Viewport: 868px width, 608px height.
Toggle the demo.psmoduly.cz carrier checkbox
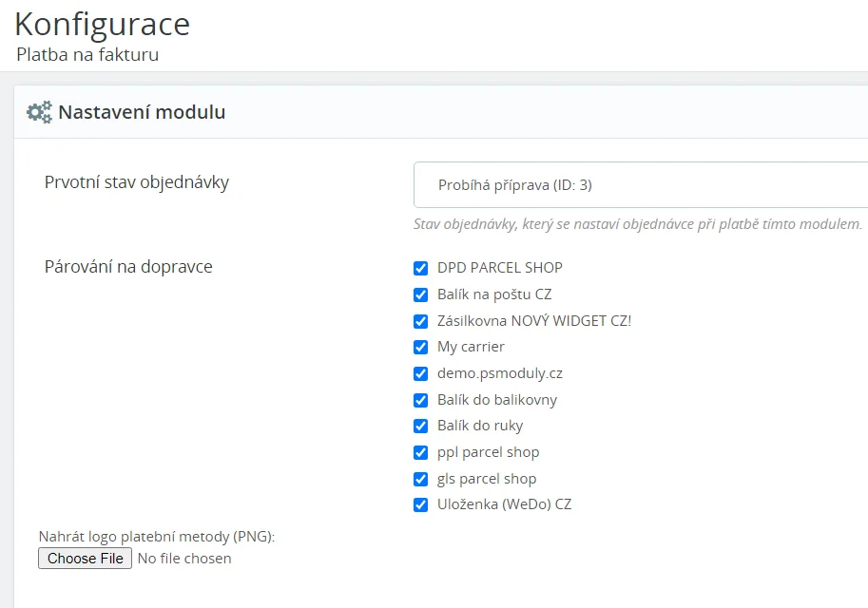point(420,373)
